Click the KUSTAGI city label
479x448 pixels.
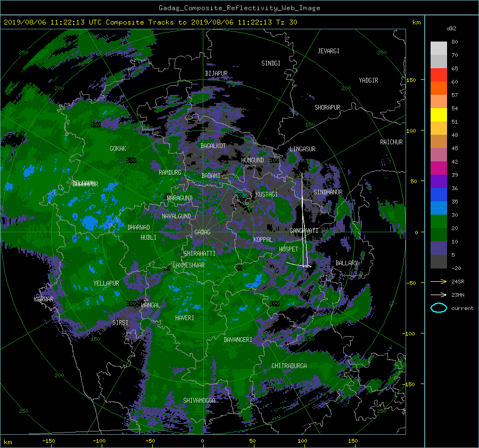[x=267, y=194]
